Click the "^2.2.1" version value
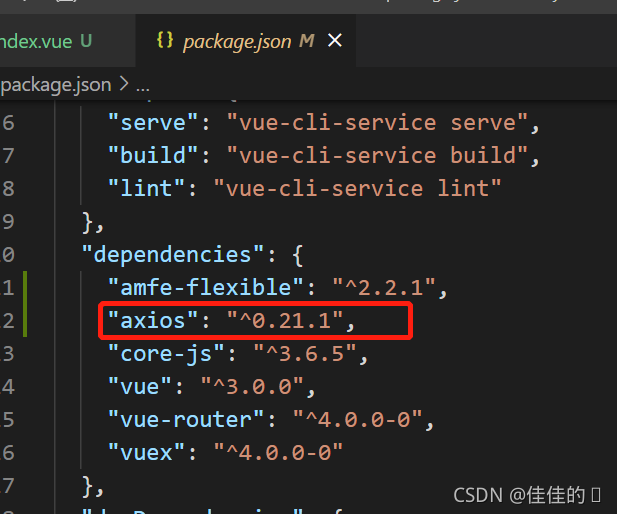 point(384,287)
